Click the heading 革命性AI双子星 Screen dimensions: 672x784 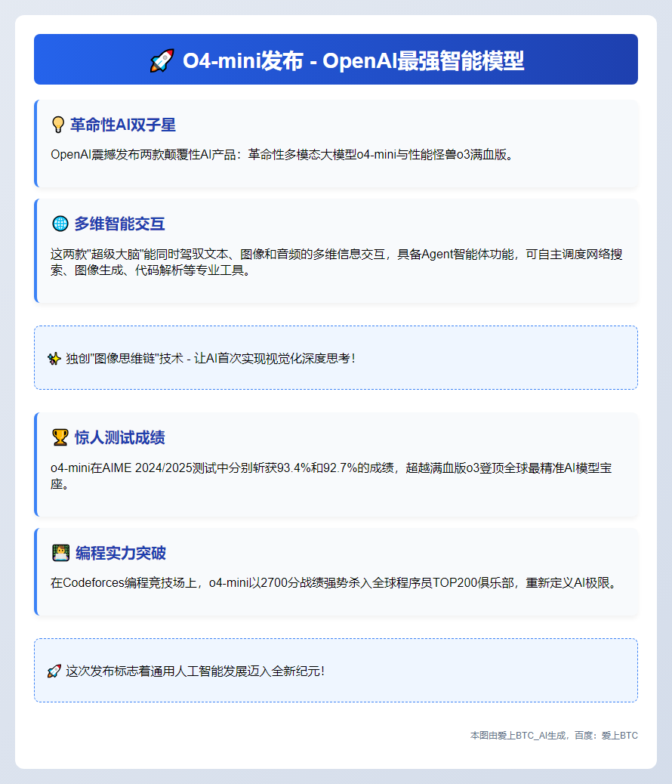[x=123, y=125]
